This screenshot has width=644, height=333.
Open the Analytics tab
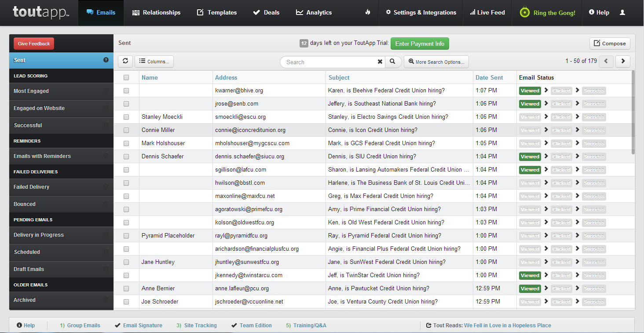click(314, 12)
